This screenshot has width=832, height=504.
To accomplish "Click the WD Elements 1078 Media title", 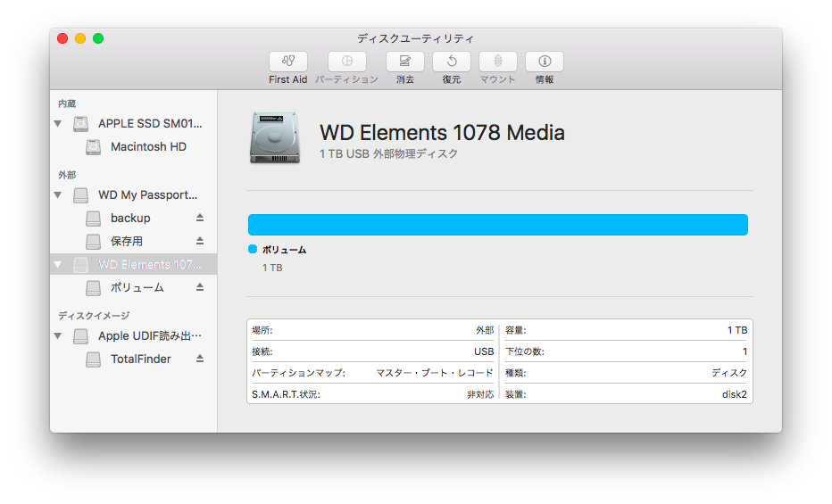I will pyautogui.click(x=442, y=133).
